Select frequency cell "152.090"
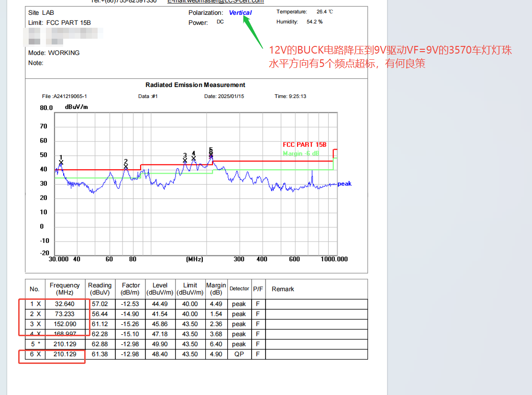The height and width of the screenshot is (395, 532). click(65, 324)
